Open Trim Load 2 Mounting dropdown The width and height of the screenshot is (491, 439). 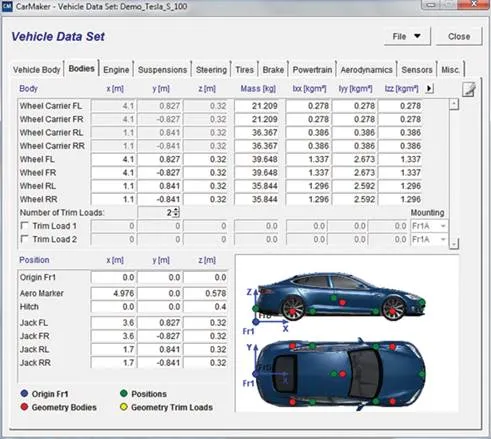pos(429,239)
